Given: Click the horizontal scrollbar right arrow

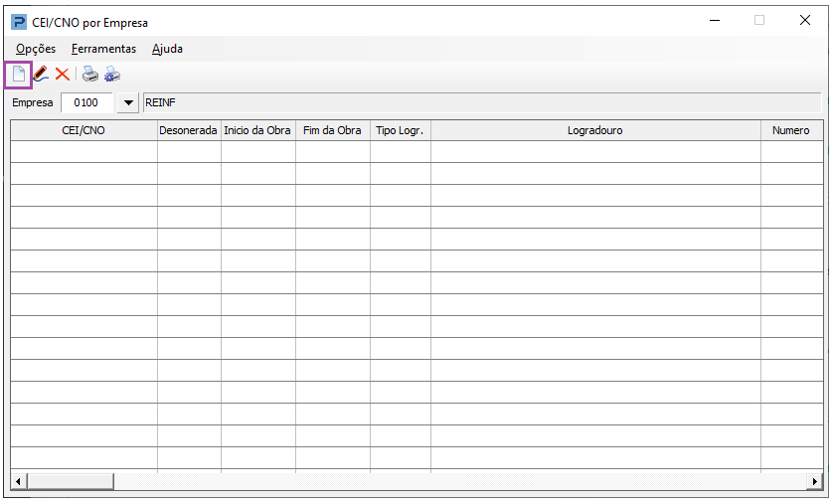Looking at the screenshot, I should pos(815,481).
